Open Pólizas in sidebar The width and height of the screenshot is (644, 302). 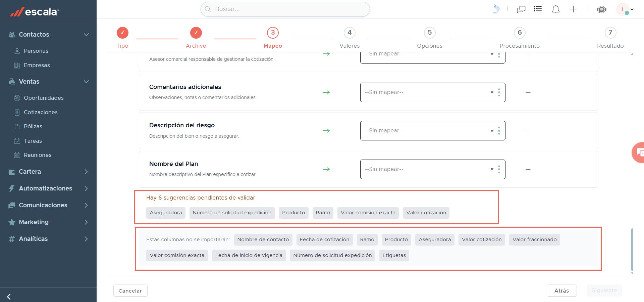click(x=33, y=126)
